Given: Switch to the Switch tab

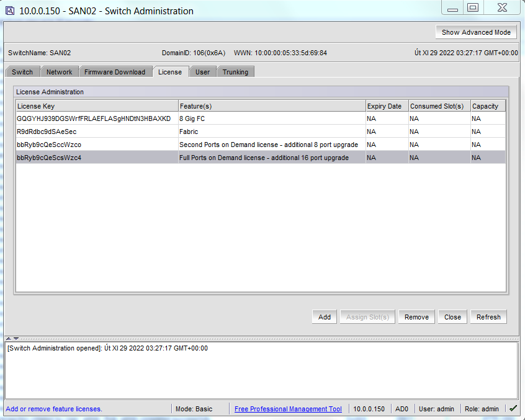Looking at the screenshot, I should [22, 72].
